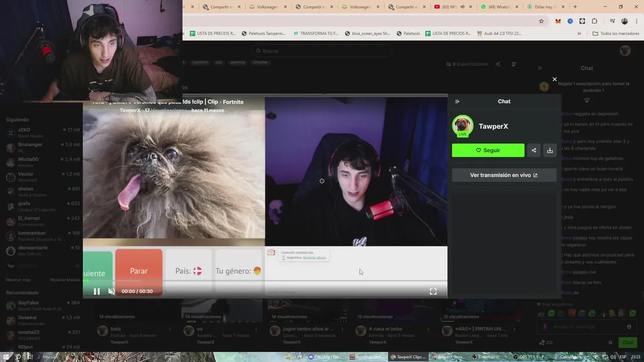Screen dimensions: 644x362
Task: Expand list with Mostrar más
Action: coord(18,280)
